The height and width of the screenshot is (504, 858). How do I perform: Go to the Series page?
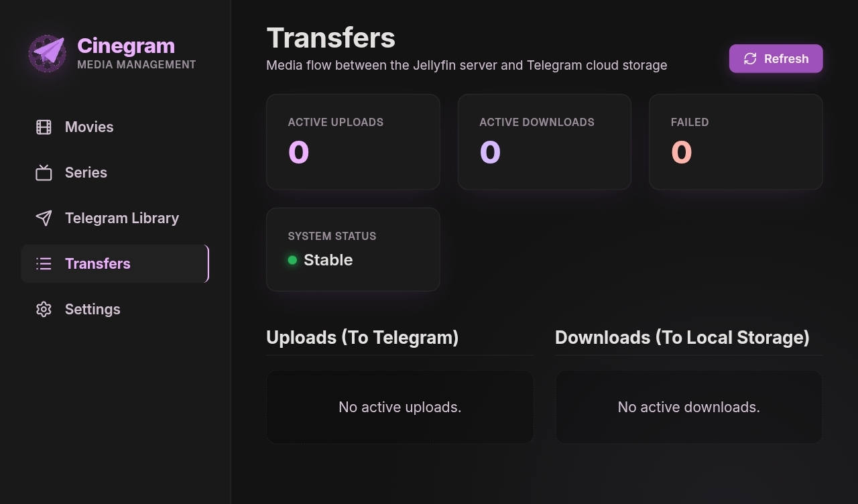(115, 173)
